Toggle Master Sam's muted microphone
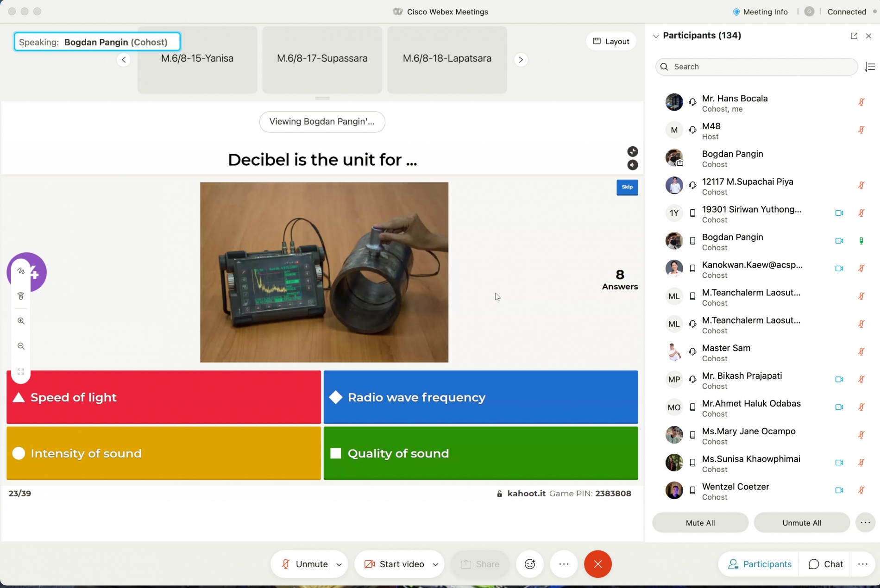Screen dimensions: 880x588 (x=861, y=352)
